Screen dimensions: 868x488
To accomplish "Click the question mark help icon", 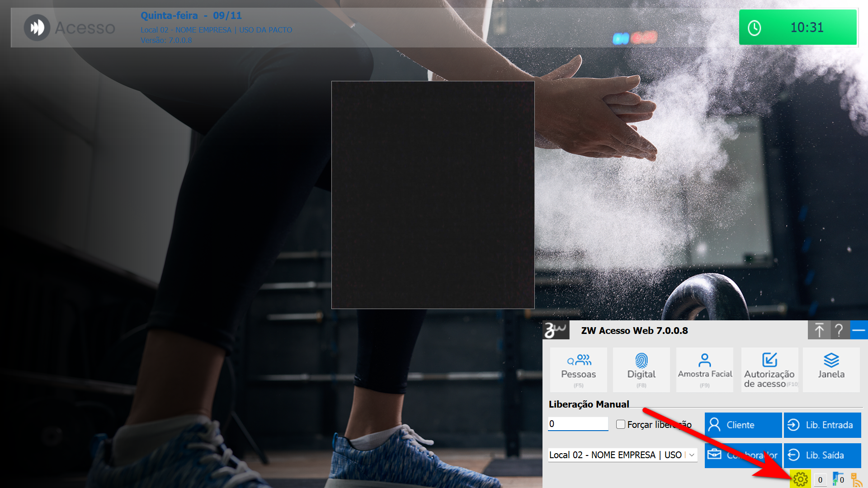I will 839,330.
